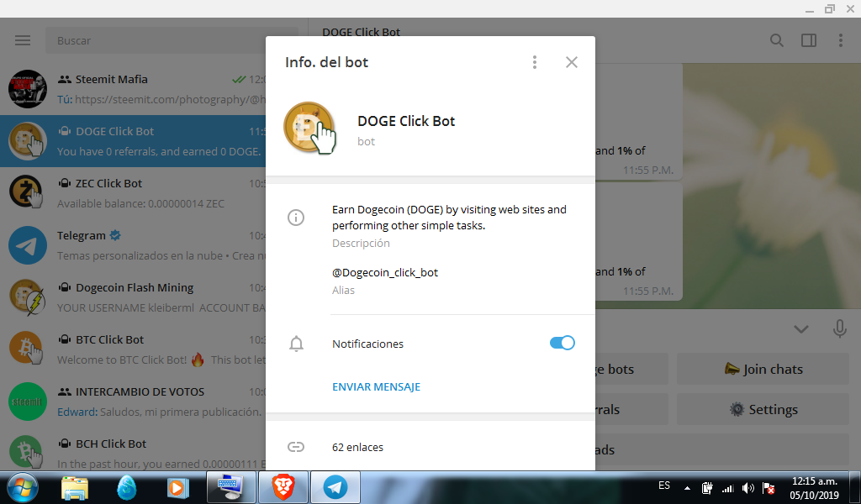Click the ES language indicator
861x504 pixels.
point(664,486)
